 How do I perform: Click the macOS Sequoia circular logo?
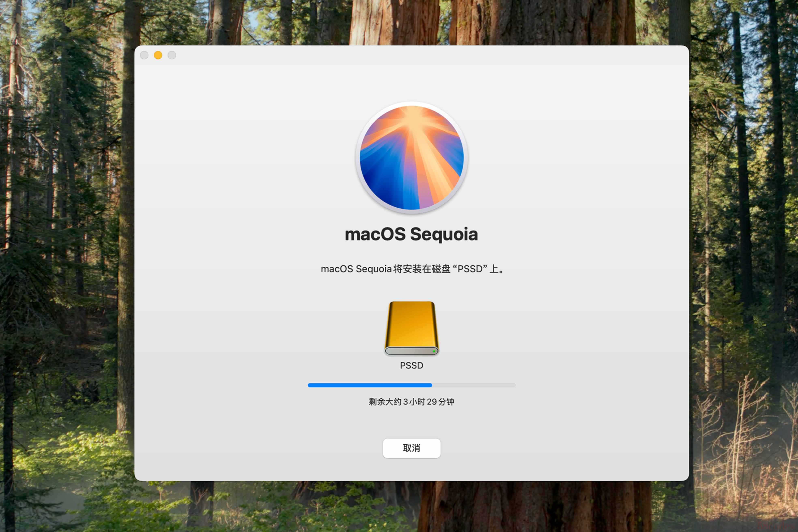click(x=412, y=158)
